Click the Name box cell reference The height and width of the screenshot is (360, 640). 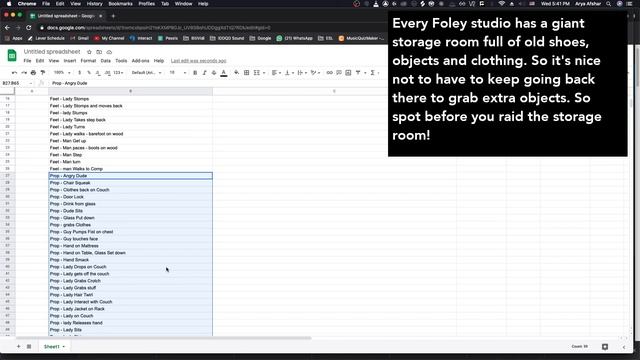pos(16,83)
